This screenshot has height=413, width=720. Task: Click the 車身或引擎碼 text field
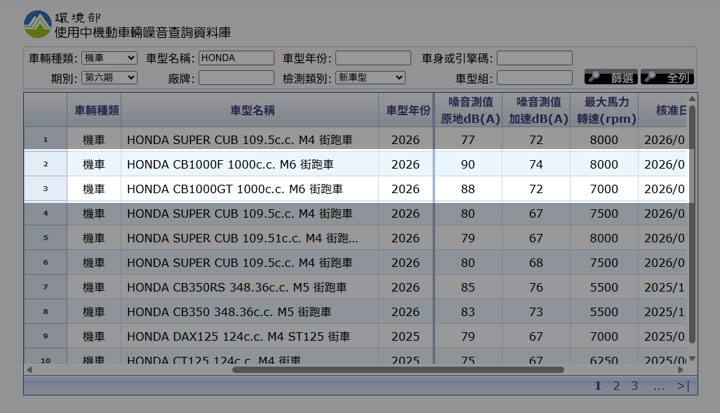point(534,58)
